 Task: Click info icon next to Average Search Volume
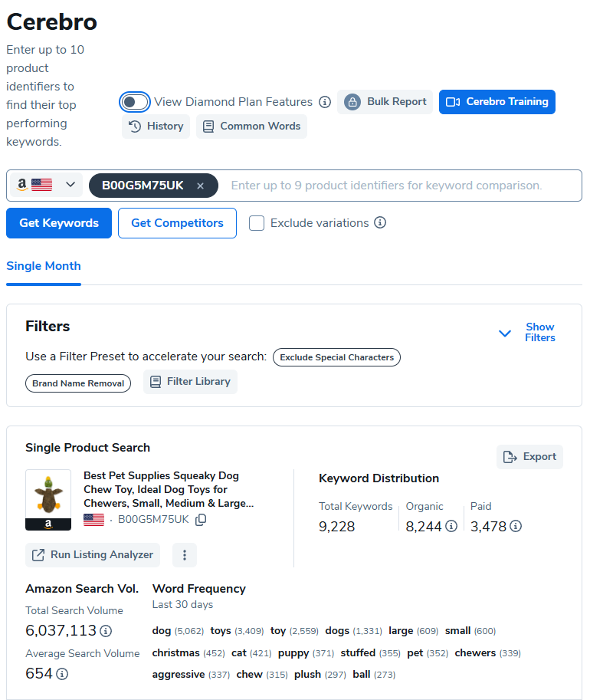click(x=62, y=674)
